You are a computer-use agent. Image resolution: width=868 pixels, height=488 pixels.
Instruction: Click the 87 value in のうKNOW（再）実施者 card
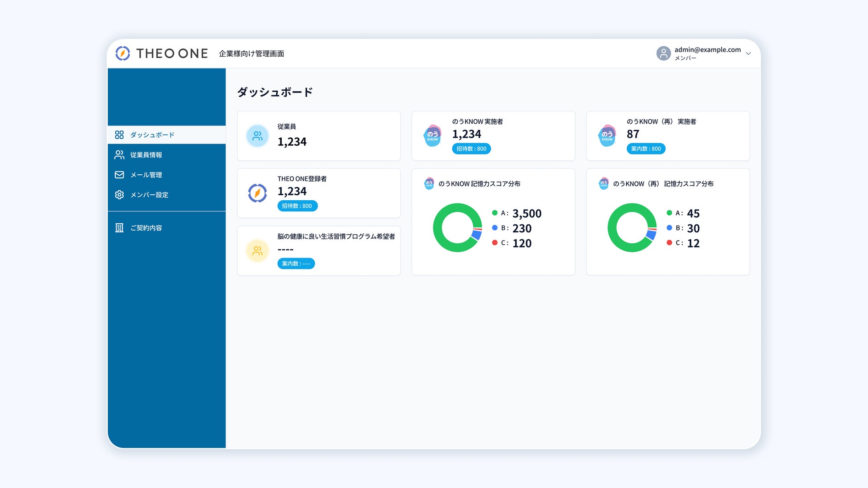pyautogui.click(x=633, y=134)
